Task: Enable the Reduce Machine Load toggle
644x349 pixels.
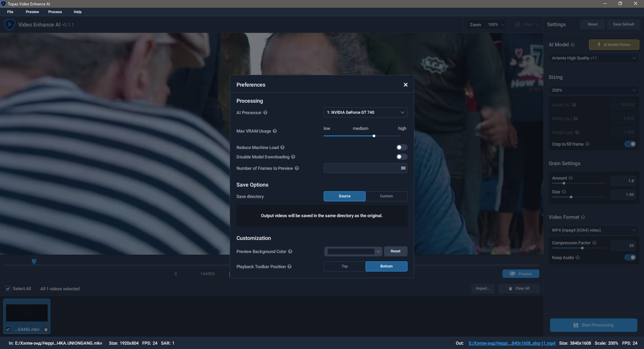Action: tap(401, 147)
